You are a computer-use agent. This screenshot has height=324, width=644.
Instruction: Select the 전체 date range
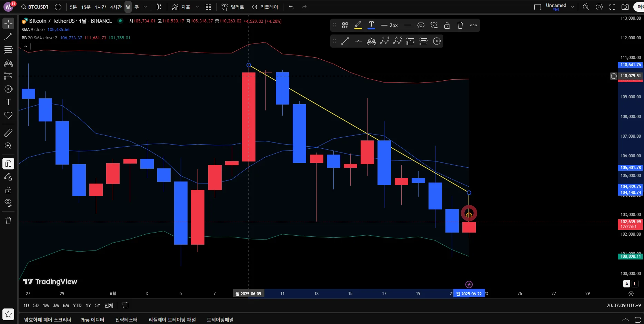coord(109,305)
